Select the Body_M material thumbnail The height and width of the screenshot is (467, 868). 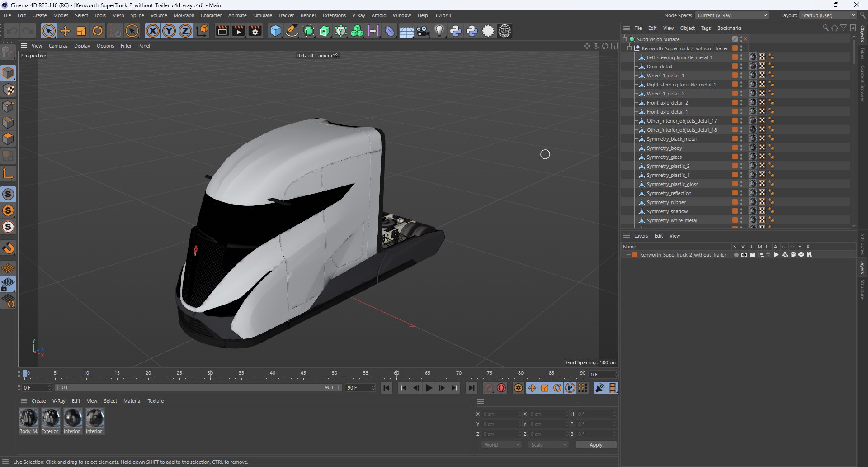click(x=28, y=418)
